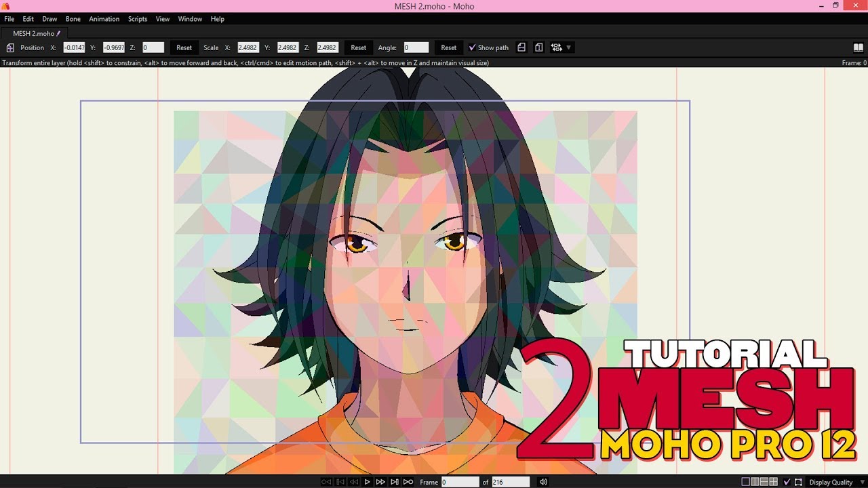The image size is (868, 488).
Task: Click the total frames field showing 216
Action: click(x=511, y=482)
